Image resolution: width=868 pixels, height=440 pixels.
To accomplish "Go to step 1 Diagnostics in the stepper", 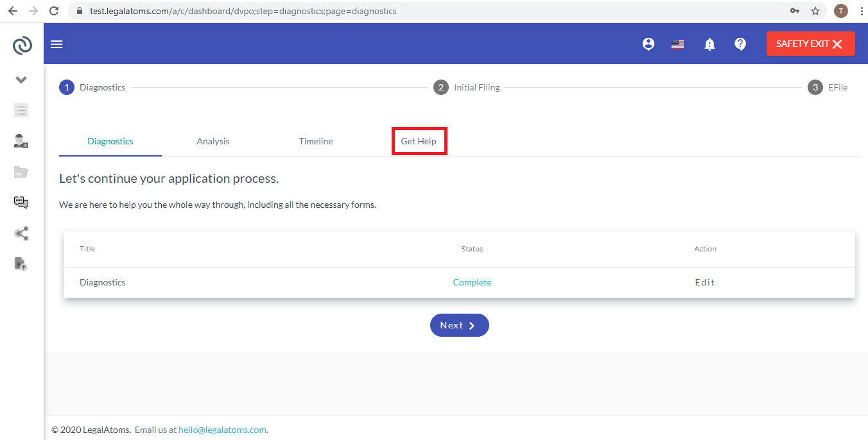I will click(x=92, y=87).
